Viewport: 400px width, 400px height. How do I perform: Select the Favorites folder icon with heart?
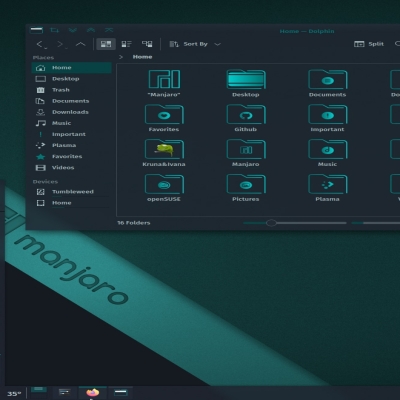[x=164, y=114]
